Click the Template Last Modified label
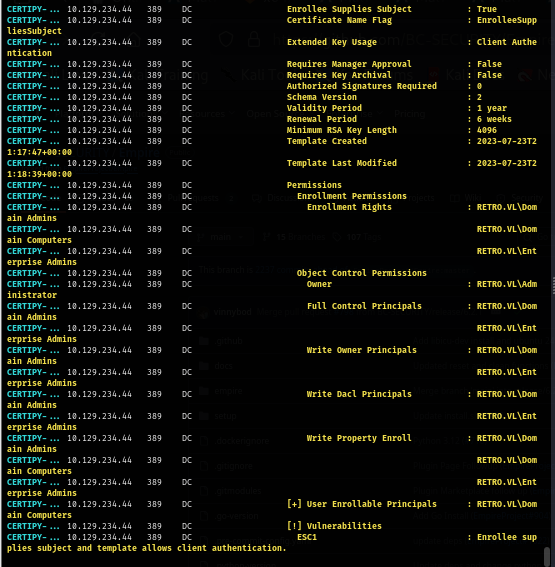This screenshot has height=567, width=555. (342, 163)
